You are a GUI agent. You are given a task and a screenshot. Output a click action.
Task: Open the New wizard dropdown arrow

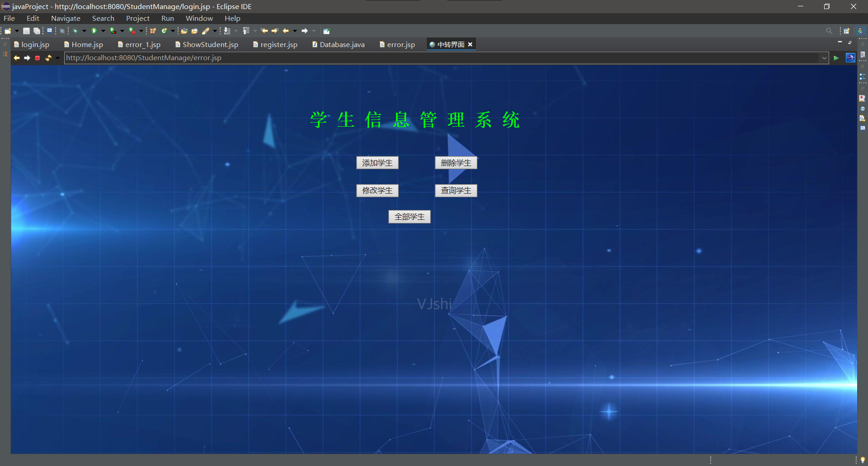click(17, 31)
